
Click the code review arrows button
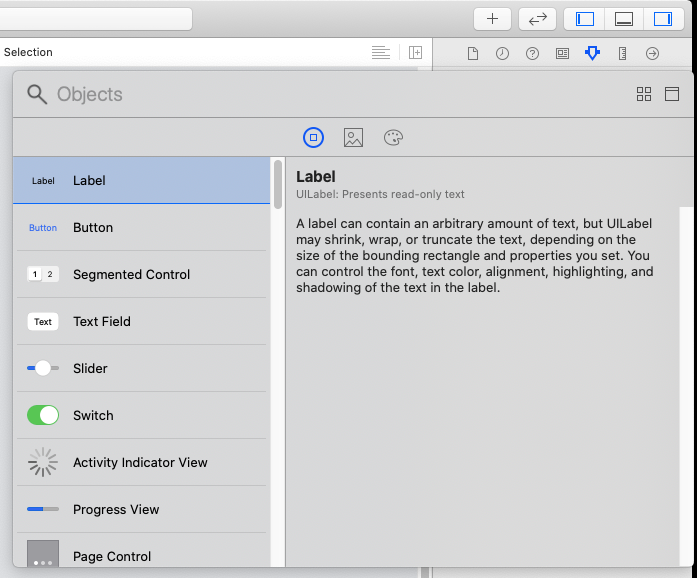pyautogui.click(x=537, y=19)
